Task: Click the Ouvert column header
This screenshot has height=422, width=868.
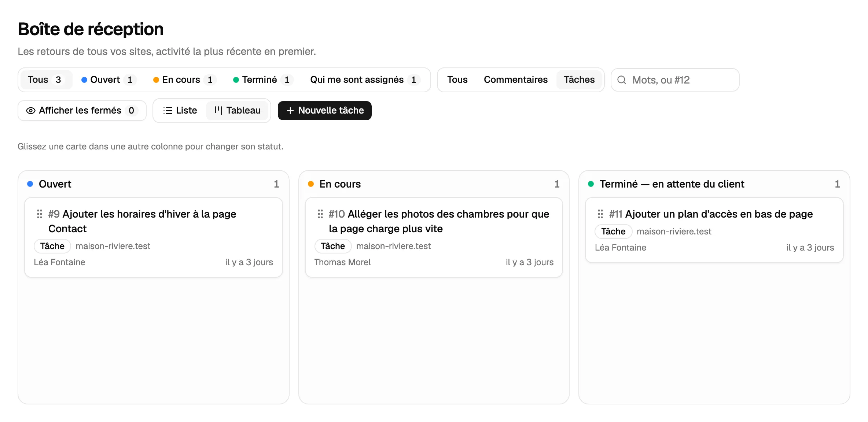Action: [55, 184]
